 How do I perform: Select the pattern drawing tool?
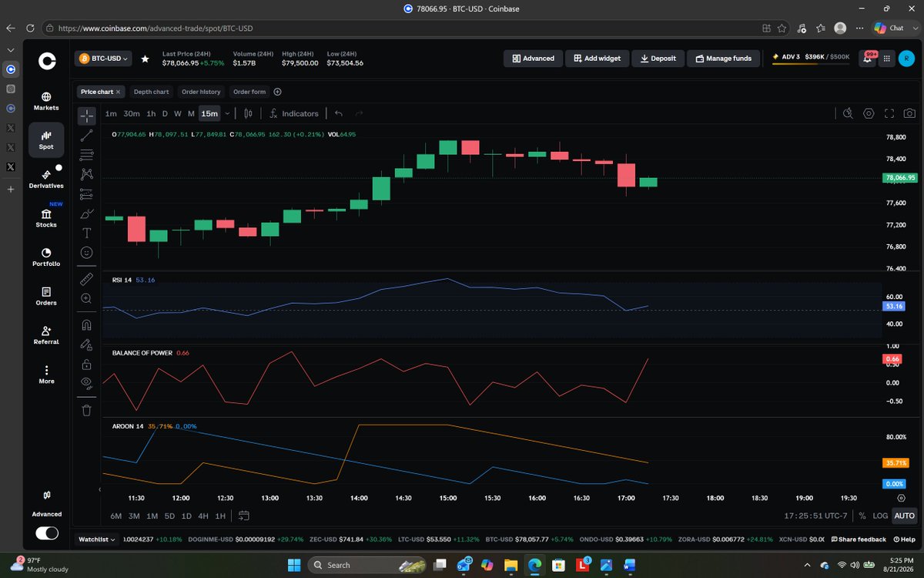[87, 174]
